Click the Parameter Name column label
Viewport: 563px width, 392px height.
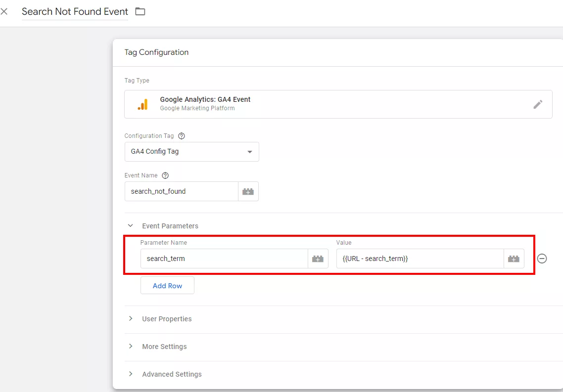click(163, 242)
